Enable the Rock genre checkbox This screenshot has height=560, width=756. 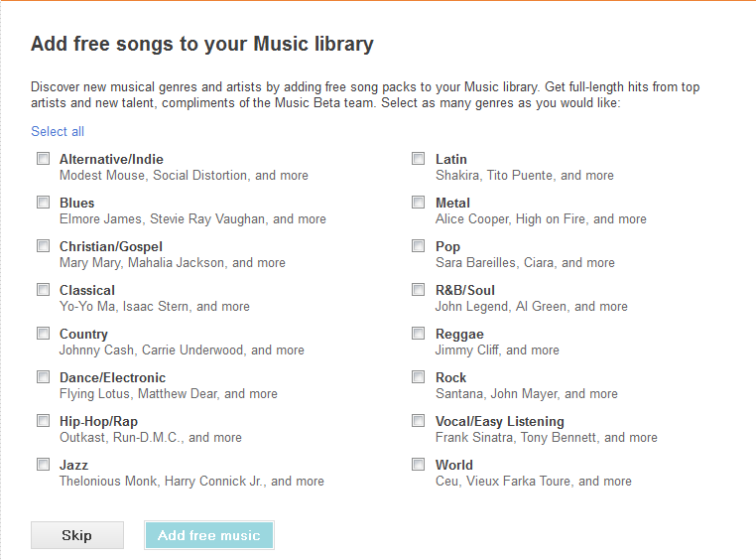point(419,377)
